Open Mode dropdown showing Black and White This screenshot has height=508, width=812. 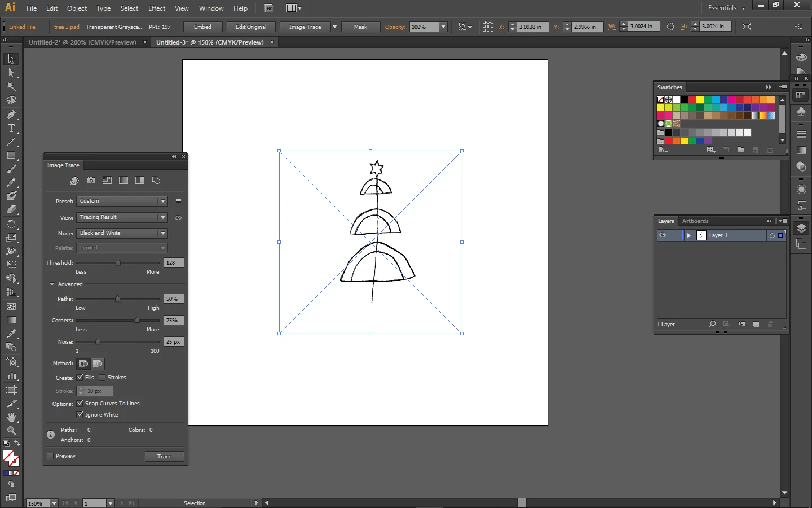point(122,233)
